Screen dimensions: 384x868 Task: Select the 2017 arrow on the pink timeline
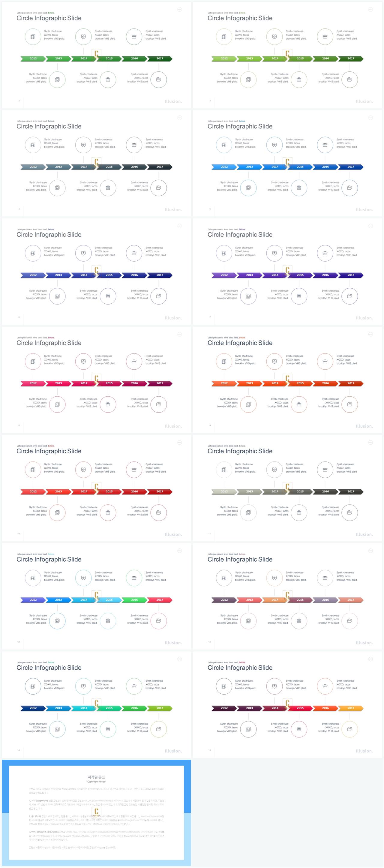[160, 383]
